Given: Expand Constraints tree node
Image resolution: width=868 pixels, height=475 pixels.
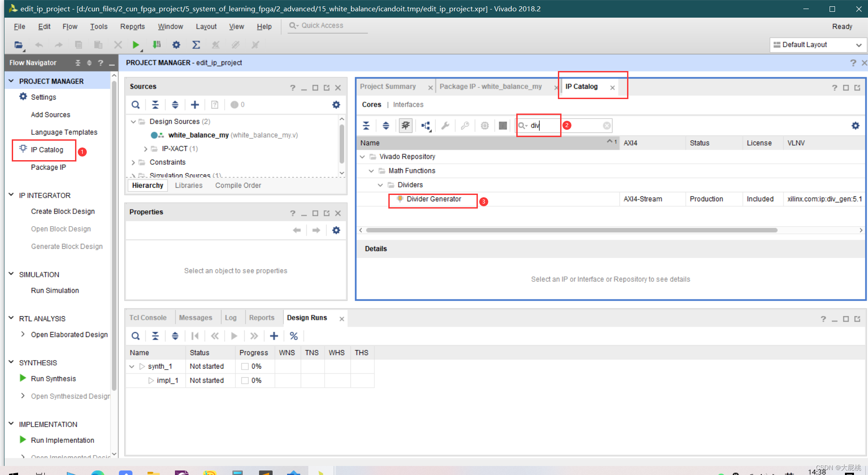Looking at the screenshot, I should tap(133, 162).
